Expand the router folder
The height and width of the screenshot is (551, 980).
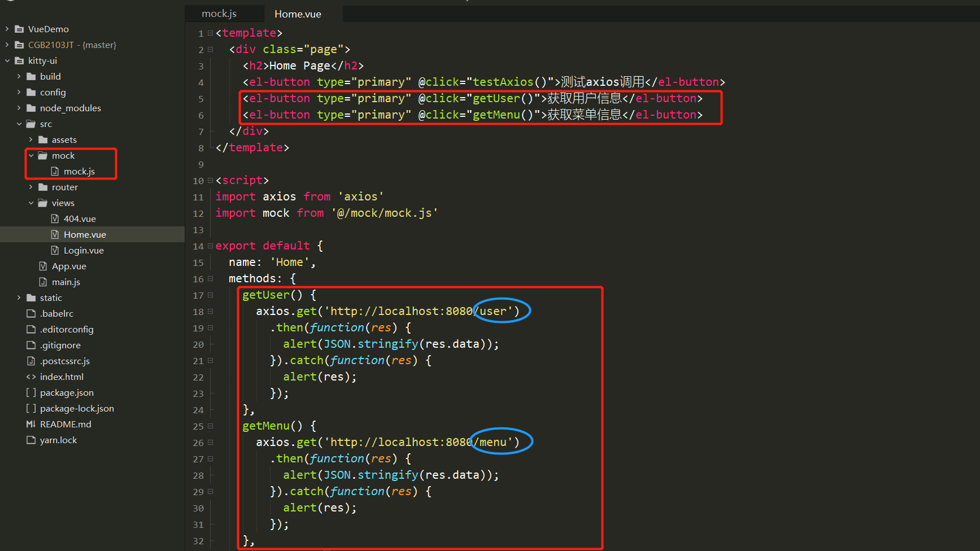point(31,187)
